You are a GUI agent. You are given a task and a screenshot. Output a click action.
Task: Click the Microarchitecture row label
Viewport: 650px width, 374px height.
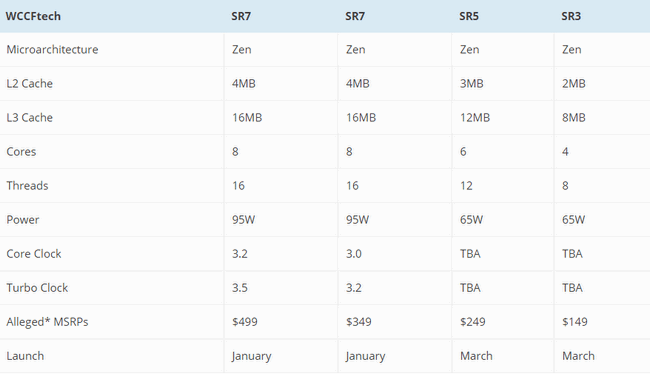(52, 49)
